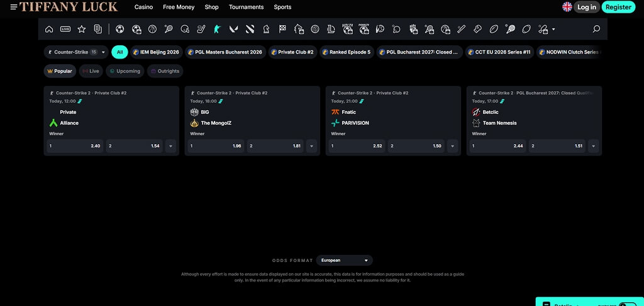Filter by NODWIN Clutch Series chip

coord(569,52)
